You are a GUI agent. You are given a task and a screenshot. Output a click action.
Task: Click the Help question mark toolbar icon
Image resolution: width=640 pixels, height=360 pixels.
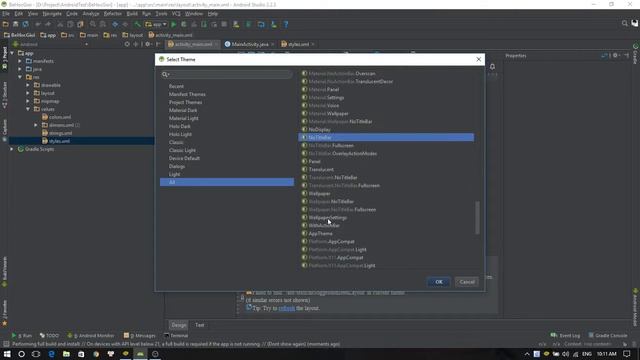286,24
